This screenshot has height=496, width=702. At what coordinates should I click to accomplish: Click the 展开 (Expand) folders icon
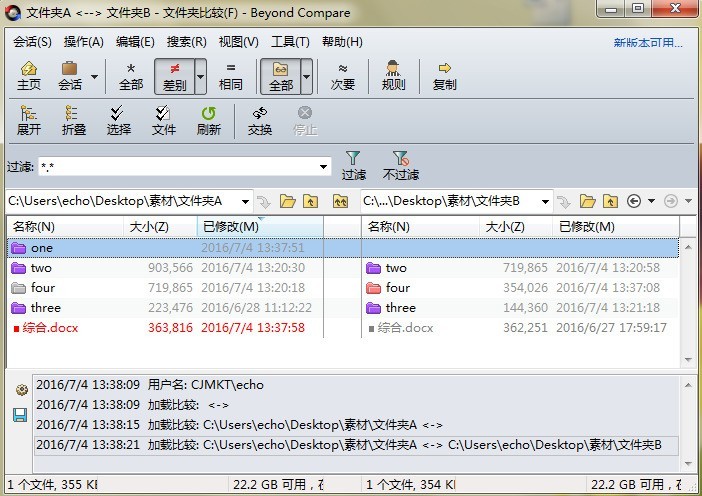point(29,120)
